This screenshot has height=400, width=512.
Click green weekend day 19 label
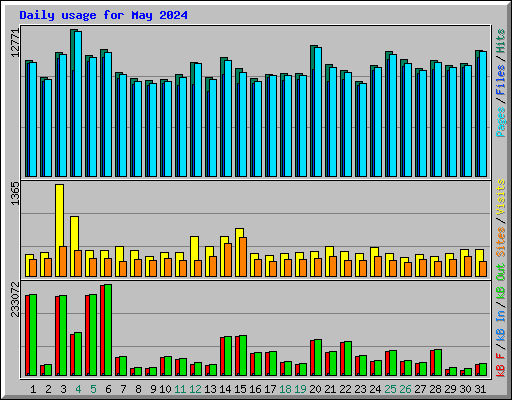[x=300, y=389]
